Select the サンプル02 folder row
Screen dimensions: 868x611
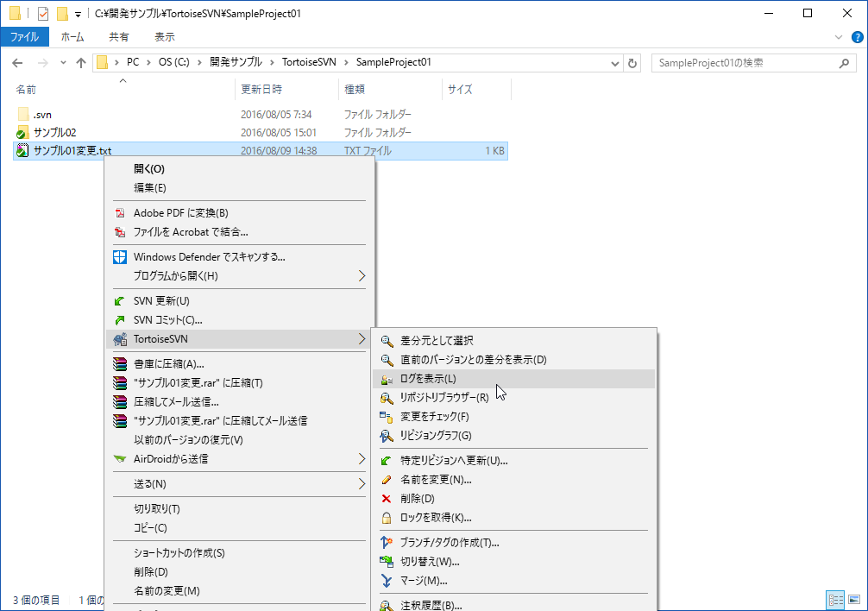(261, 133)
